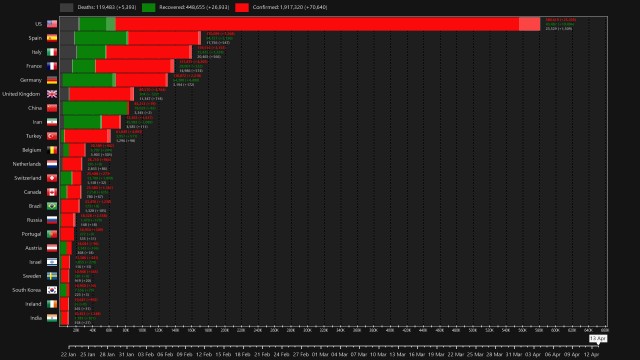Viewport: 640px width, 360px height.
Task: Click the grey Deaths legend swatch
Action: tap(67, 7)
